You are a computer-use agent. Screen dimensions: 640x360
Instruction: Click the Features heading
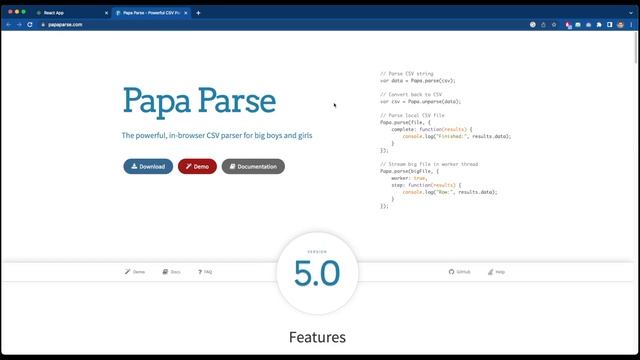point(317,337)
